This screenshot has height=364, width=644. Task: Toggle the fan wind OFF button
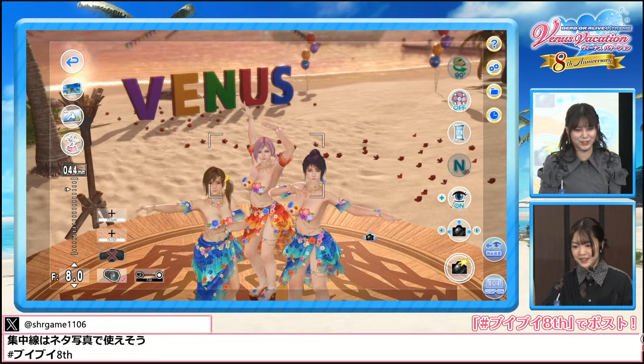tap(459, 100)
